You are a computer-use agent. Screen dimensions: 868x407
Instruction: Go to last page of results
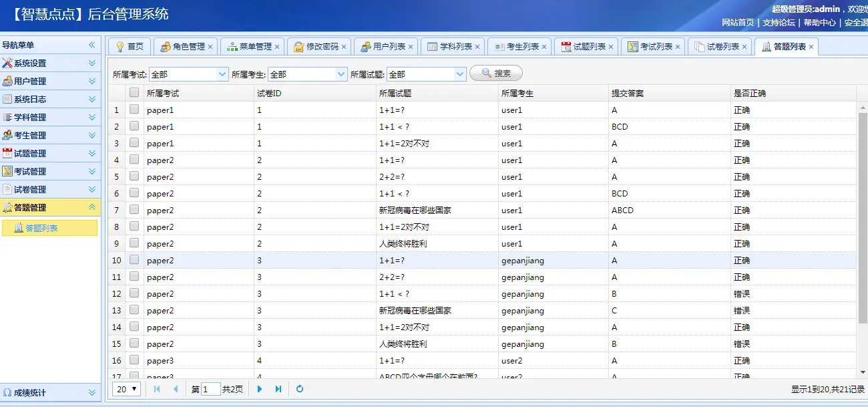(x=278, y=389)
